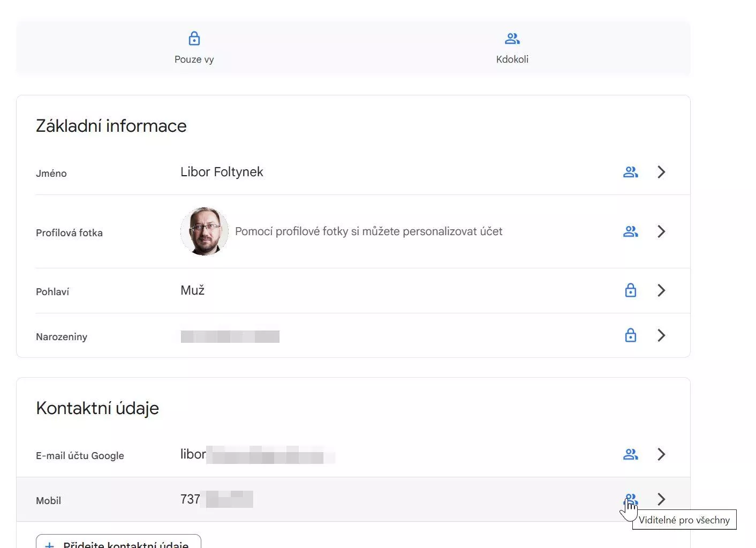756x548 pixels.
Task: Click visibility people icon in Jméno row
Action: (x=631, y=172)
